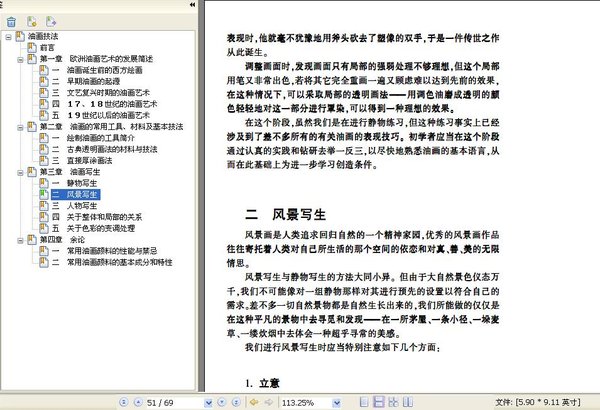Open the page number dropdown
This screenshot has height=410, width=600.
(x=208, y=402)
